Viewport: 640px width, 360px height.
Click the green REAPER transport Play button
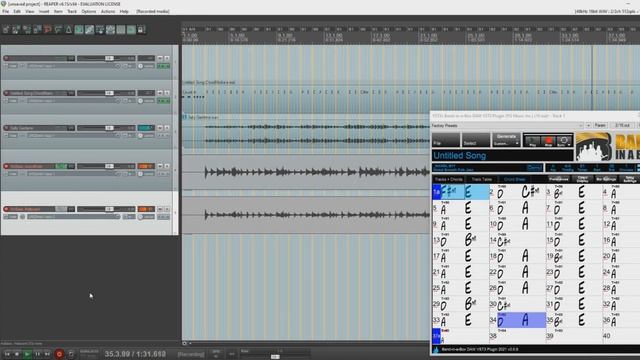(x=27, y=354)
